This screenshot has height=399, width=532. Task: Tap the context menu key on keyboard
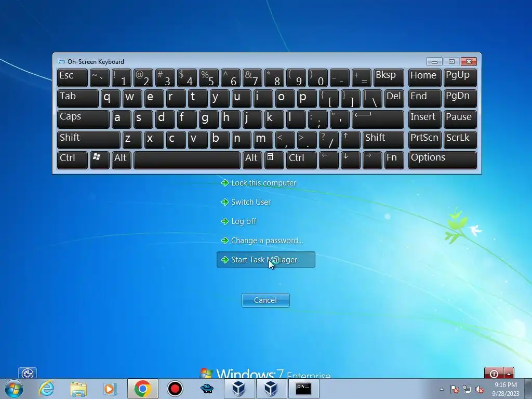coord(274,160)
